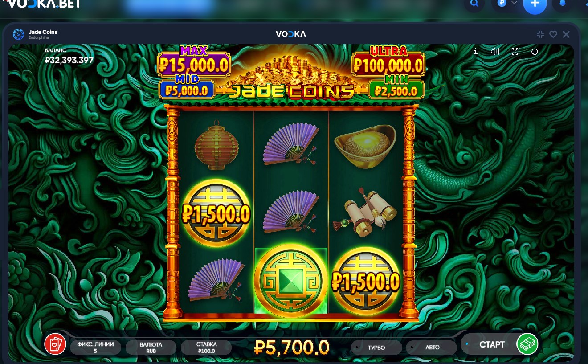This screenshot has height=364, width=588.
Task: Open the game info icon
Action: tap(475, 51)
